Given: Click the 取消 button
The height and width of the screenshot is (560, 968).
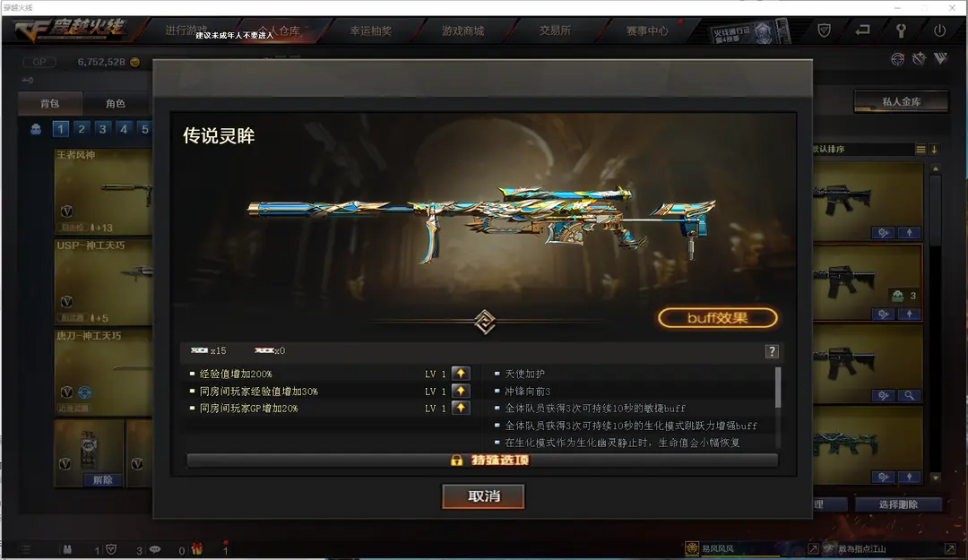Looking at the screenshot, I should 483,496.
